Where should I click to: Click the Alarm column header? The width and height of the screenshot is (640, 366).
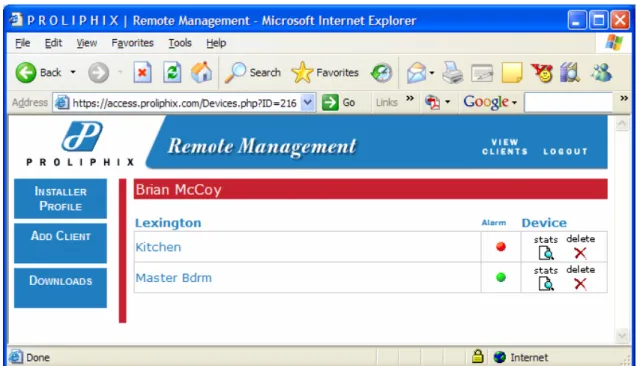click(493, 223)
